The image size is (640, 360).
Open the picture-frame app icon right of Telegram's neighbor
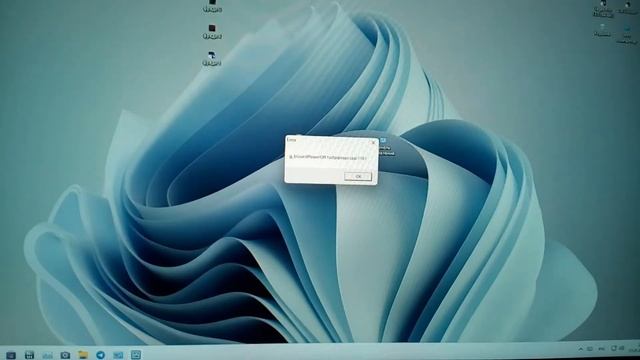136,355
